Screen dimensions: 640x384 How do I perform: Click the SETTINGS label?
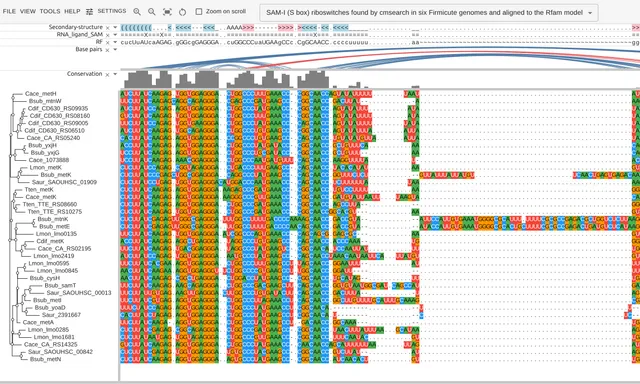click(112, 11)
